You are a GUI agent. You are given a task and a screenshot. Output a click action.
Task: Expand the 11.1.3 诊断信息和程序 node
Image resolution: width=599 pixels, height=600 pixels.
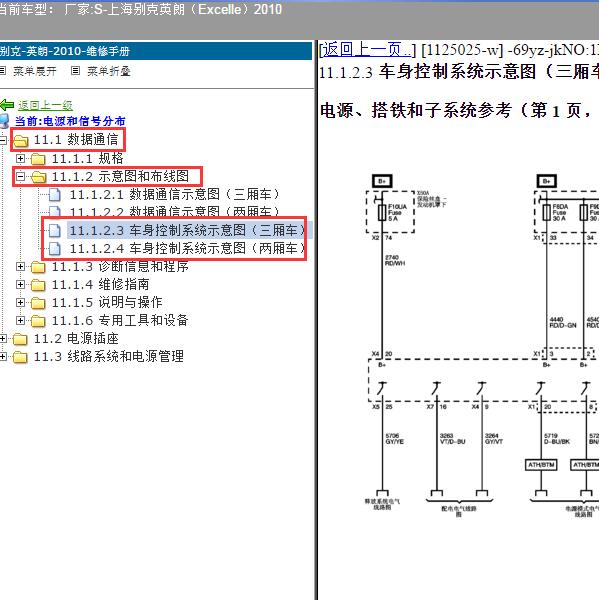pos(20,266)
